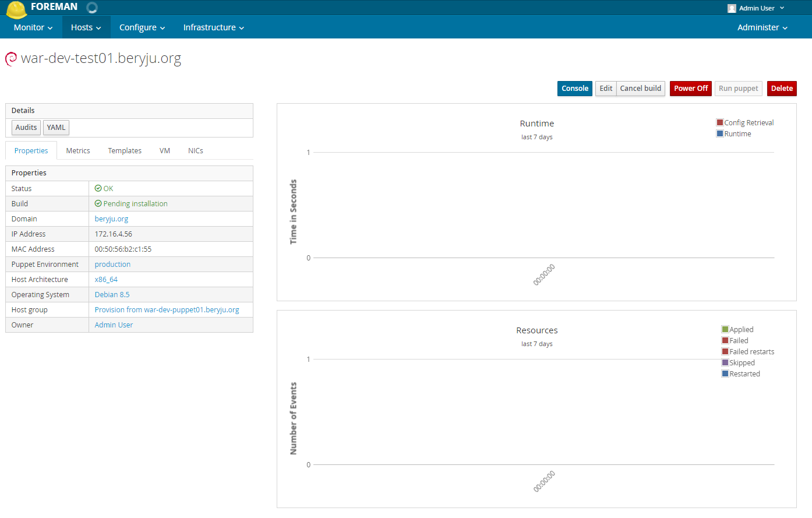The height and width of the screenshot is (518, 812).
Task: Click the OK status check icon
Action: [98, 188]
